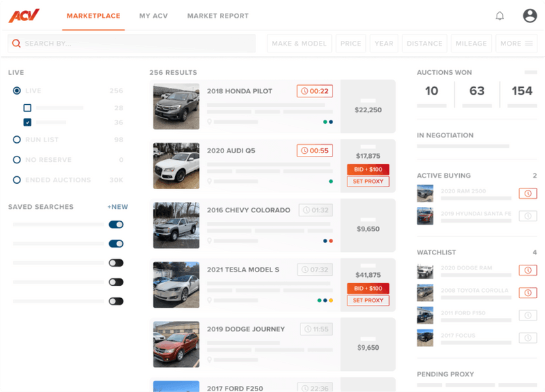Switch to the MY ACV tab
Image resolution: width=545 pixels, height=392 pixels.
pyautogui.click(x=153, y=15)
